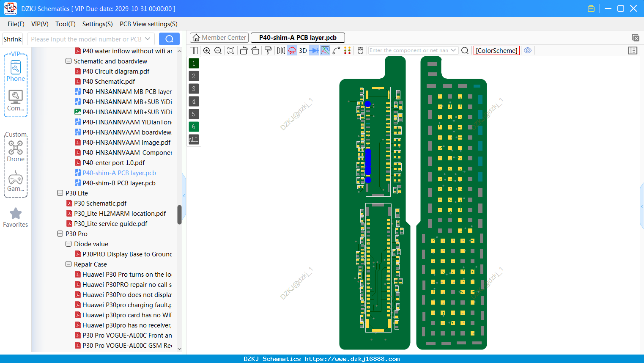Search for the entered component or net
The width and height of the screenshot is (644, 363).
pyautogui.click(x=465, y=51)
